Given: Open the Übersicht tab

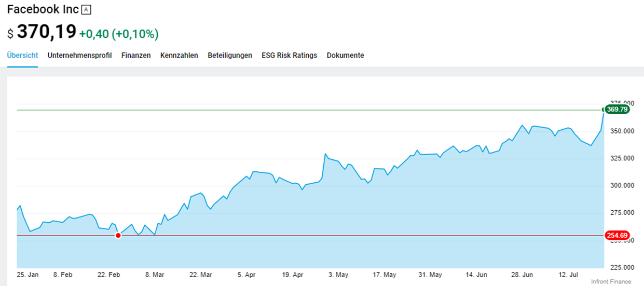Looking at the screenshot, I should pyautogui.click(x=22, y=56).
